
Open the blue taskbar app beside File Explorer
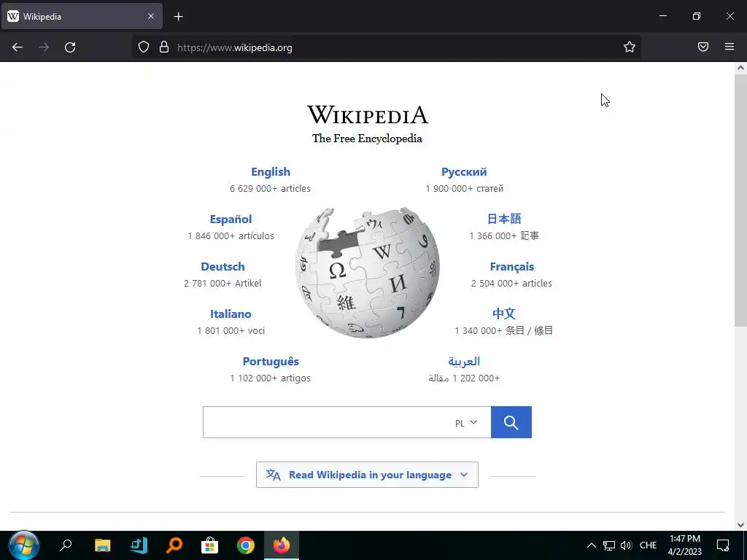click(139, 545)
